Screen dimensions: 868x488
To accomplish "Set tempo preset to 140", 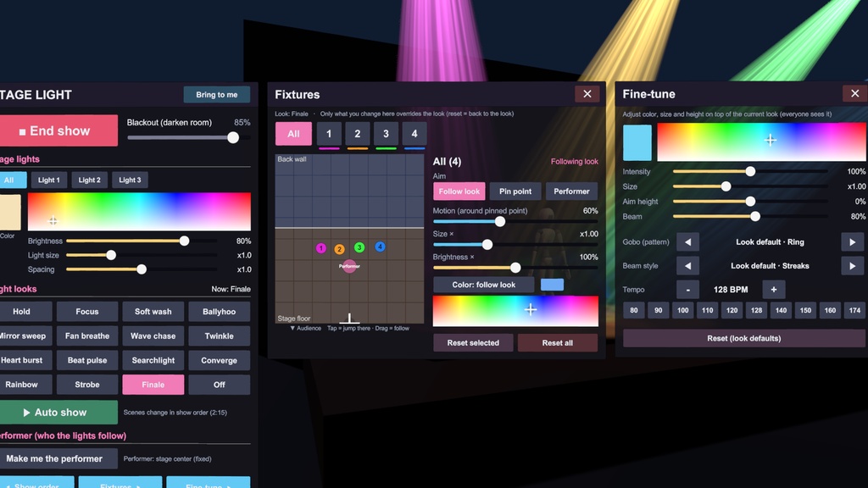I will click(781, 310).
